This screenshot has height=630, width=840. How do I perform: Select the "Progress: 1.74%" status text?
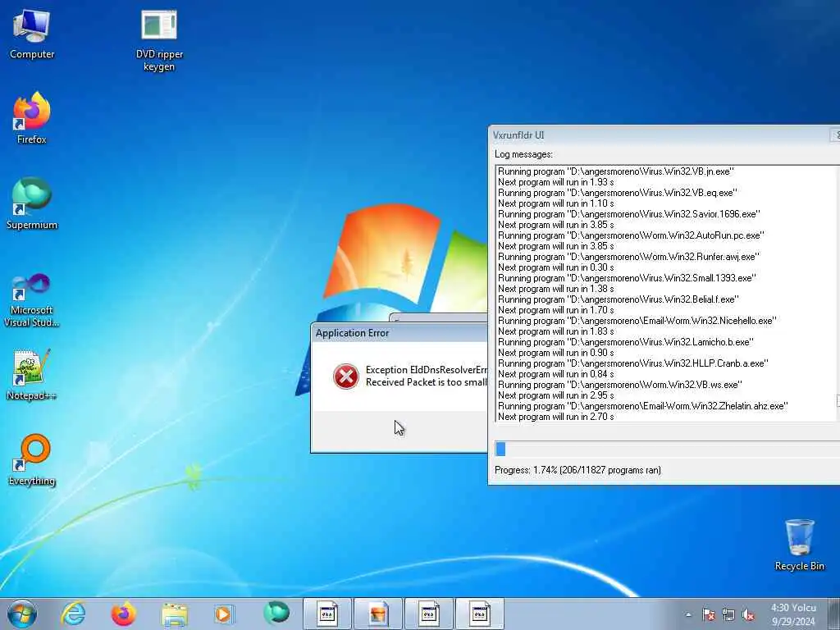click(577, 470)
